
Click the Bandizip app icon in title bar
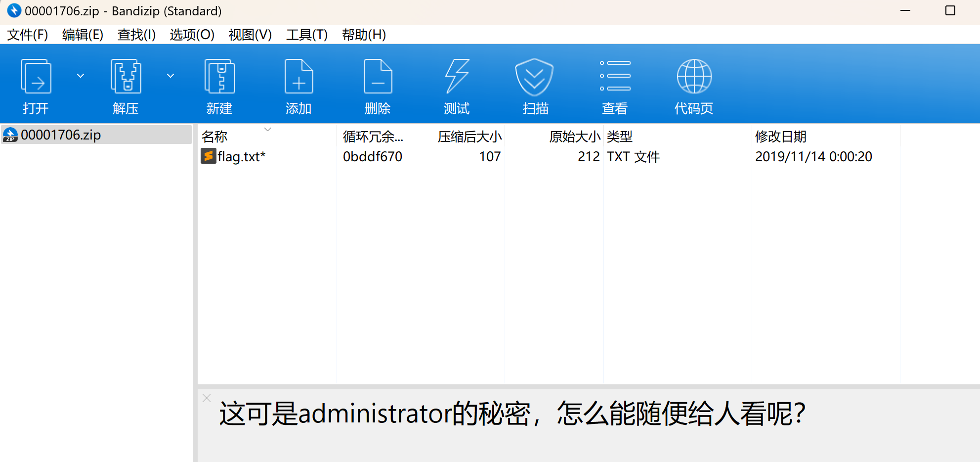14,10
